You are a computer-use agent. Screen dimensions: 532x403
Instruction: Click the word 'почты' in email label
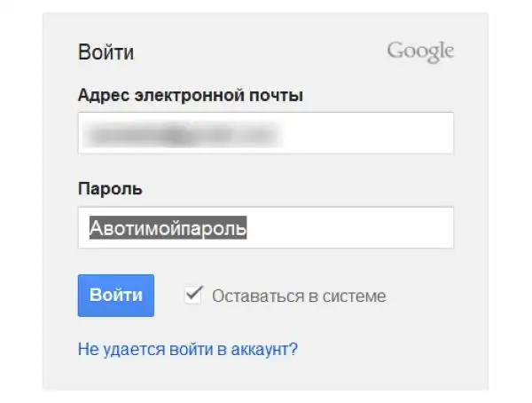pos(280,96)
